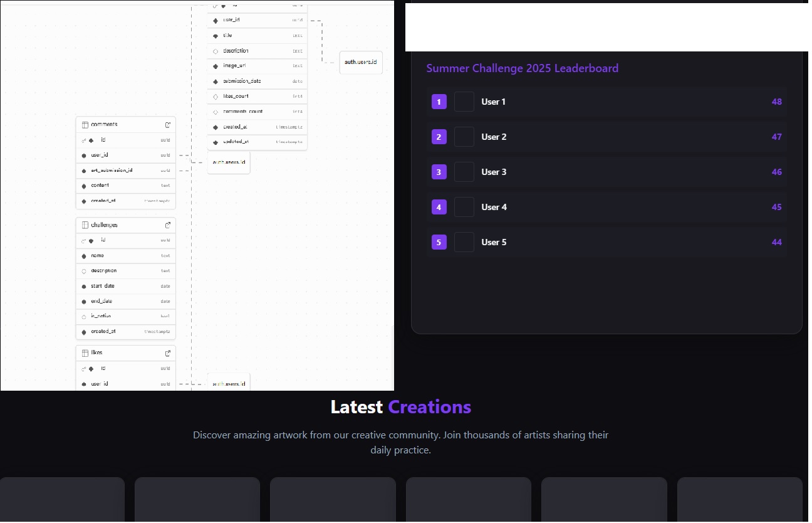Image resolution: width=812 pixels, height=523 pixels.
Task: Click the auth.users.id box beside the image_url row
Action: (x=361, y=63)
